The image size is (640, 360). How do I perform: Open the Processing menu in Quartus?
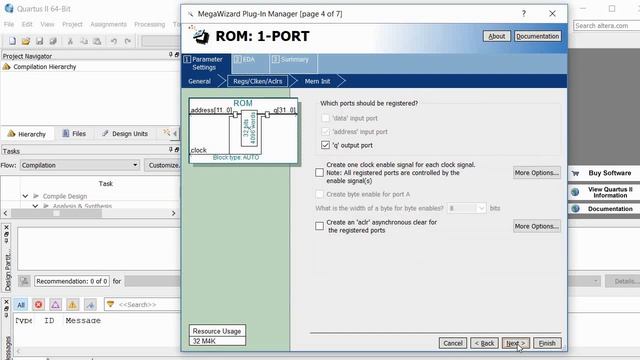coord(150,24)
